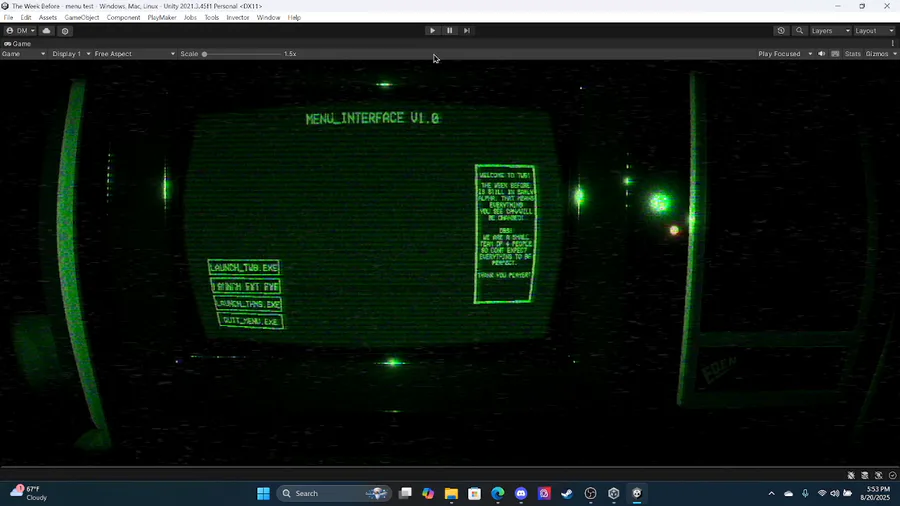Click the taskbar Search box

coord(334,493)
